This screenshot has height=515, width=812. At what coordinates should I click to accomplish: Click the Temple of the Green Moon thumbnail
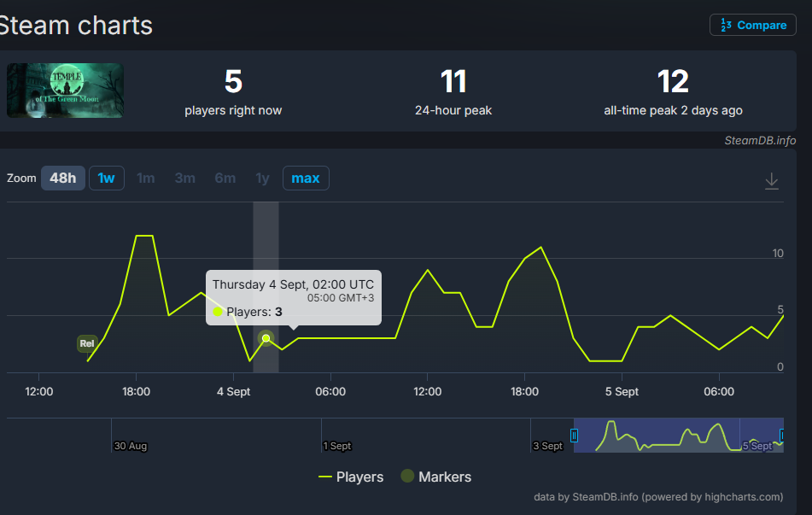coord(65,91)
